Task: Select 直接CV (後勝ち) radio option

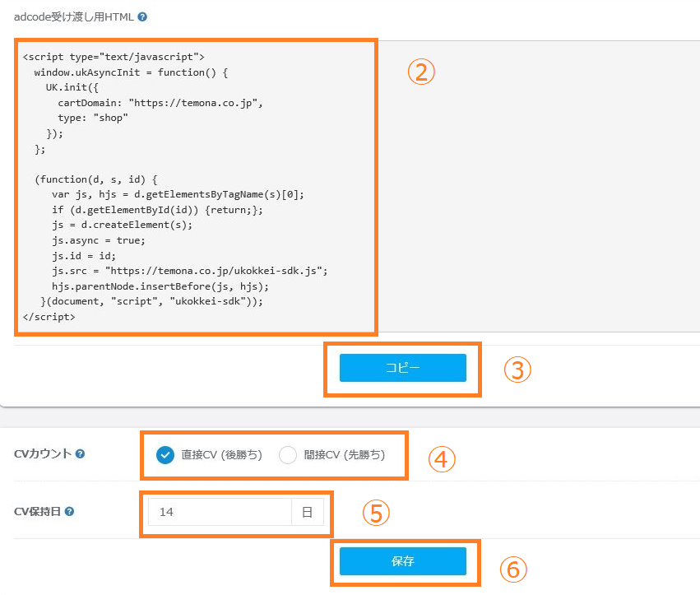Action: [x=165, y=455]
